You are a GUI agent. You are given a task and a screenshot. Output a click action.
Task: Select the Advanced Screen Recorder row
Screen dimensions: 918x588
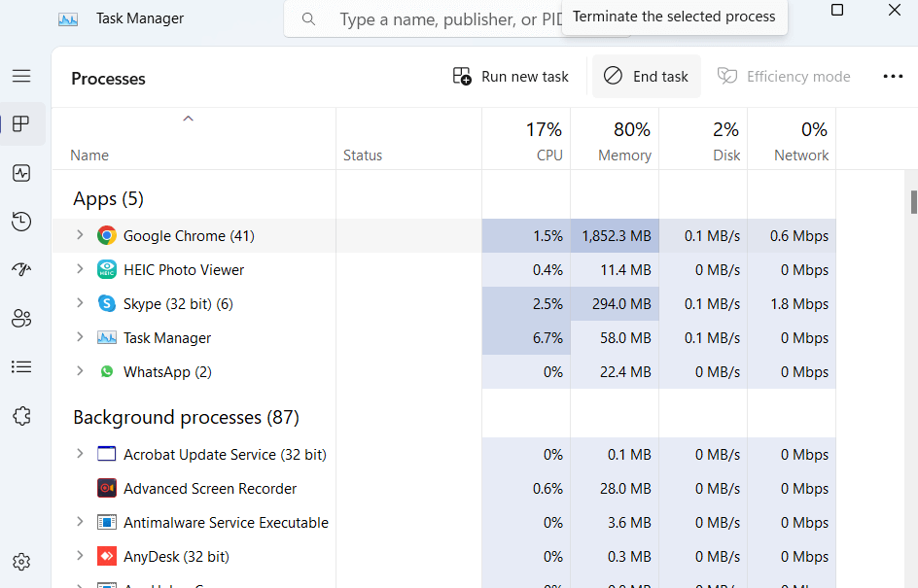tap(443, 489)
